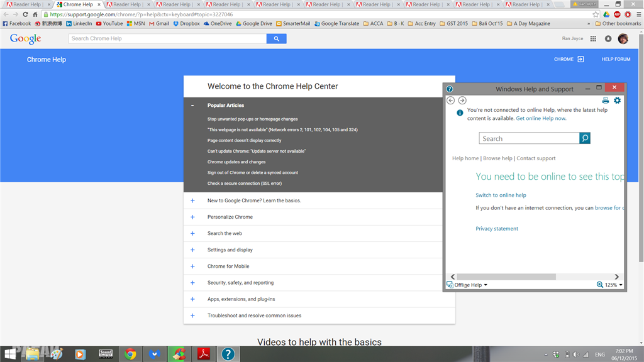Open Google notifications bell
Viewport: 644px width, 362px height.
[608, 38]
